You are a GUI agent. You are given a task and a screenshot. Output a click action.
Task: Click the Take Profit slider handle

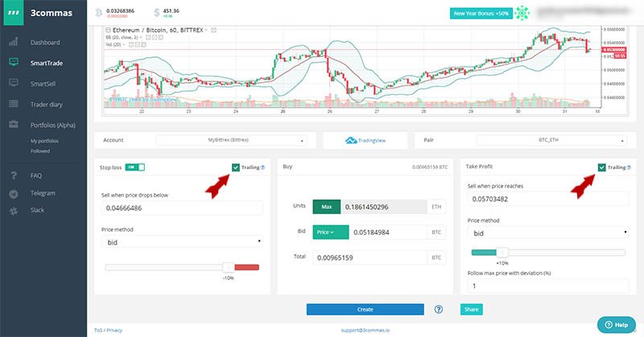(x=502, y=252)
